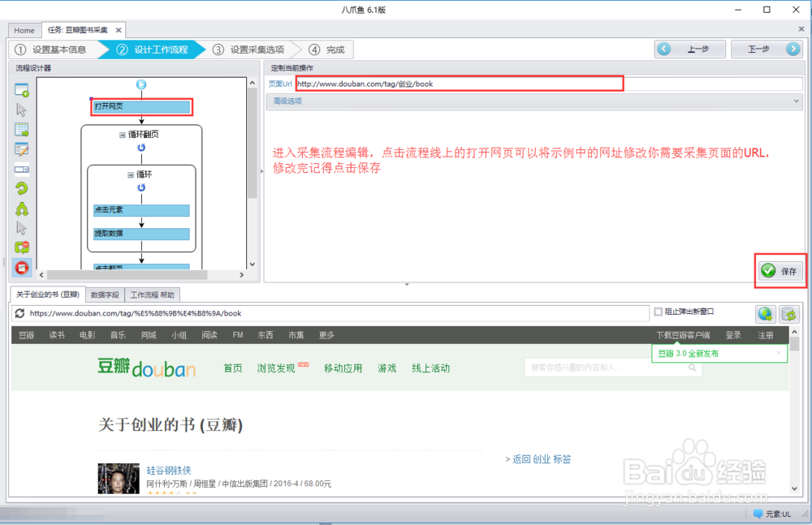The height and width of the screenshot is (525, 812).
Task: Click browser pane scroll down arrow
Action: (794, 488)
